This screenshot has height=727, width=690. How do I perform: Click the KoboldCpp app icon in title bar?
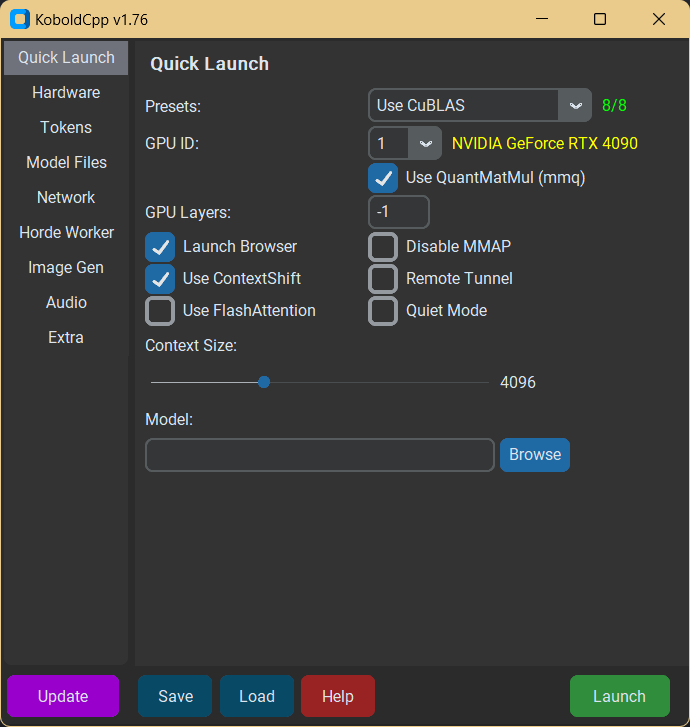coord(19,19)
